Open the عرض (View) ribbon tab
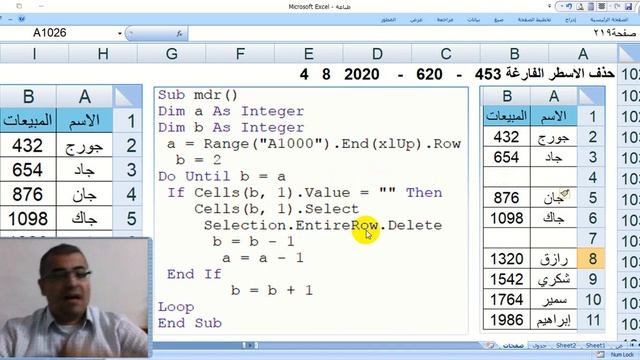Screen dimensions: 640x360 (x=416, y=20)
